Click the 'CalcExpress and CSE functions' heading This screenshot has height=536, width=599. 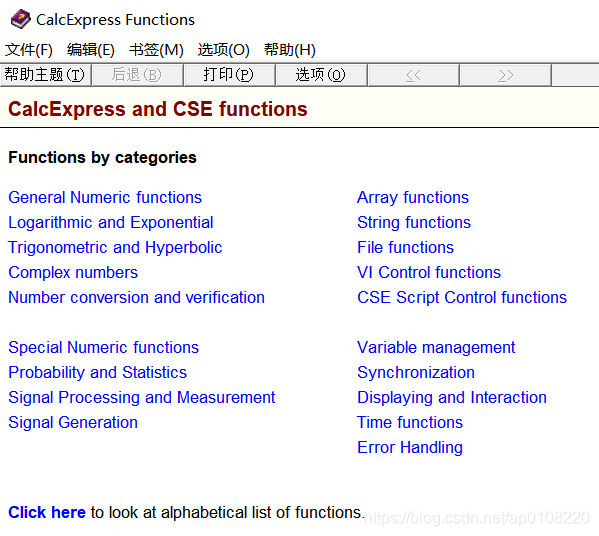158,109
